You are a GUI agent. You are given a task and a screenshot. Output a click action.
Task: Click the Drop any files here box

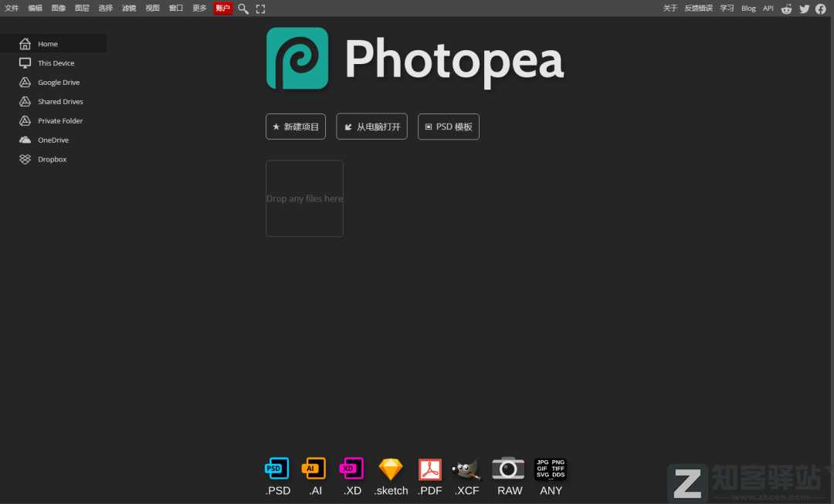coord(304,198)
